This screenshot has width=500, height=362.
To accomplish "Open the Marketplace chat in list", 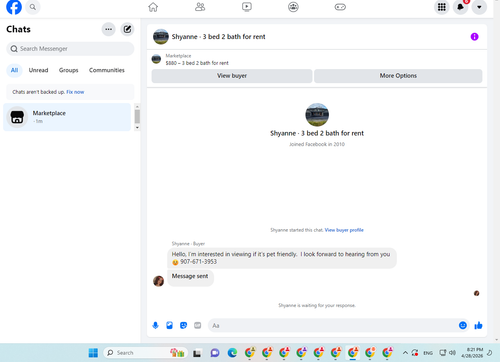I will (x=67, y=117).
